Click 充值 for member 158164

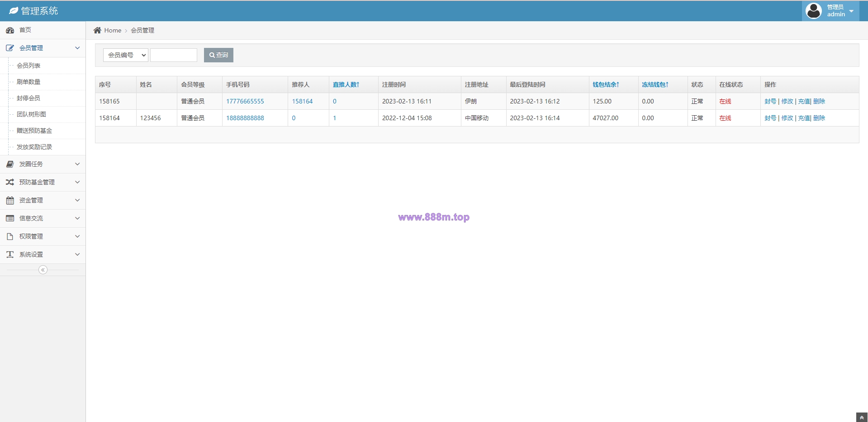click(804, 118)
